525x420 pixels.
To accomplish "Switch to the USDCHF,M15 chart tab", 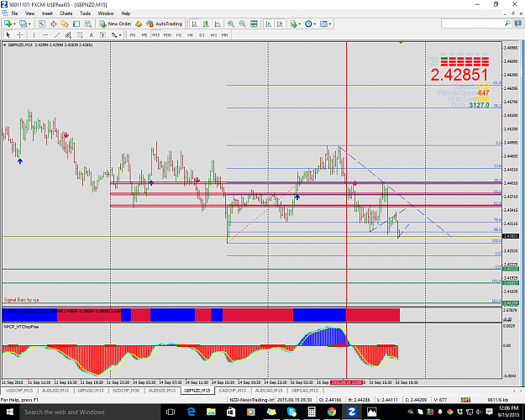I will 19,391.
